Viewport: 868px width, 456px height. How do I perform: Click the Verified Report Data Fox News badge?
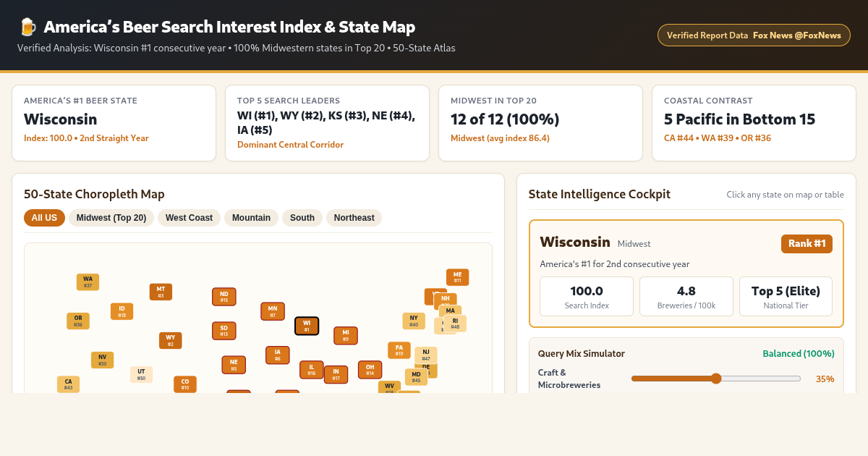coord(754,35)
